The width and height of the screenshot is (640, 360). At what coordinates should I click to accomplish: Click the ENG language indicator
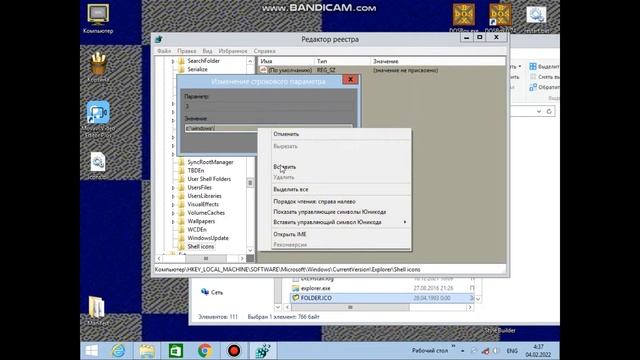(512, 351)
